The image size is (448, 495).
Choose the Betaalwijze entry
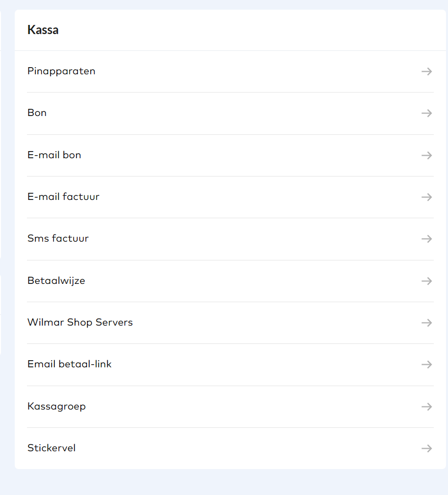point(56,281)
